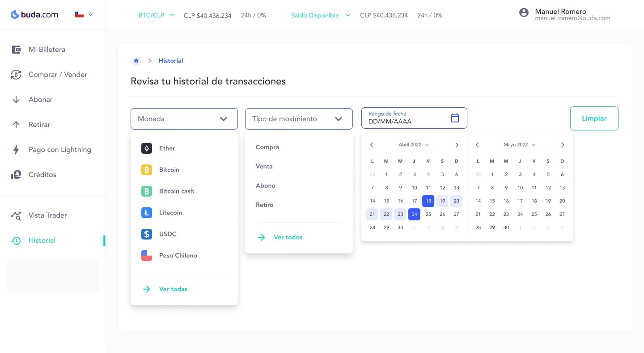Image resolution: width=644 pixels, height=353 pixels.
Task: Click the Pago con Lightning bolt icon
Action: (16, 150)
